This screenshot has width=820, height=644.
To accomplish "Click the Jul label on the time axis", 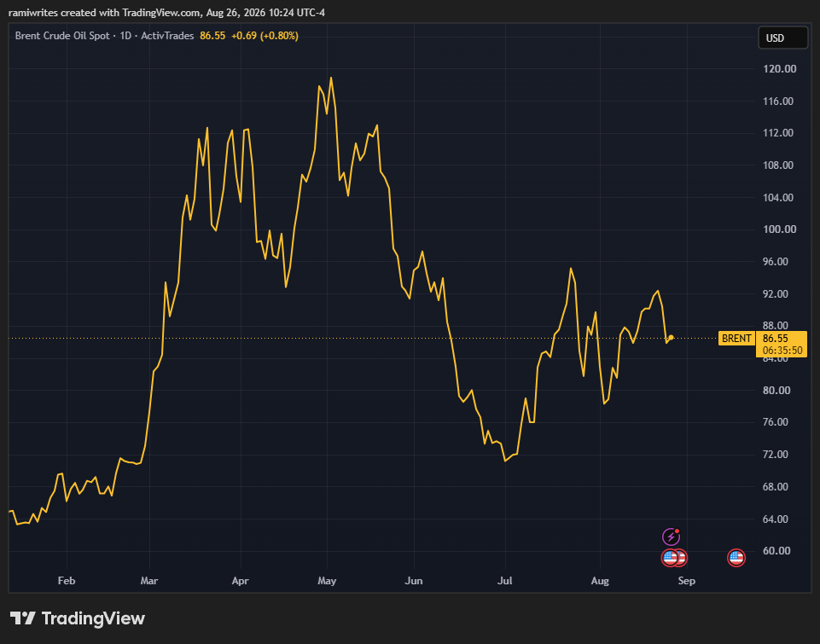I will pyautogui.click(x=504, y=581).
